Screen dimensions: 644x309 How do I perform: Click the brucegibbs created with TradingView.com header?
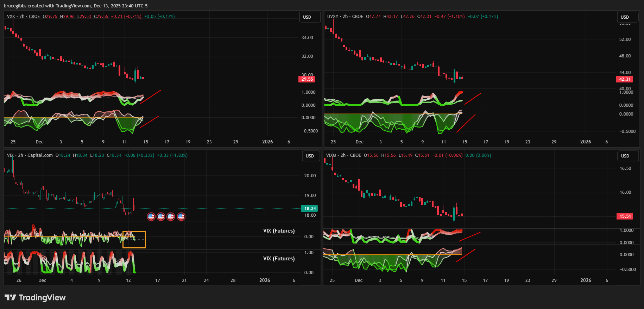(x=76, y=6)
